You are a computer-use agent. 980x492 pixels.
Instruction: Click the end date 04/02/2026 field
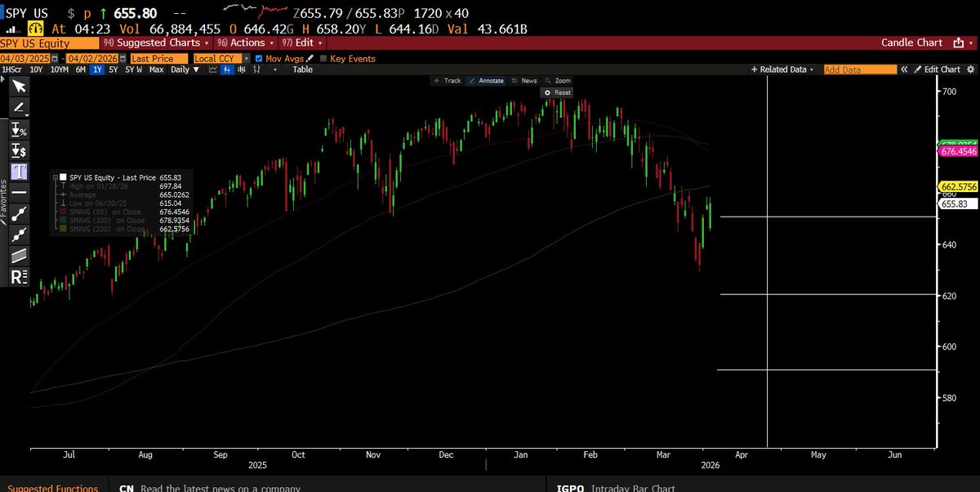[x=92, y=59]
